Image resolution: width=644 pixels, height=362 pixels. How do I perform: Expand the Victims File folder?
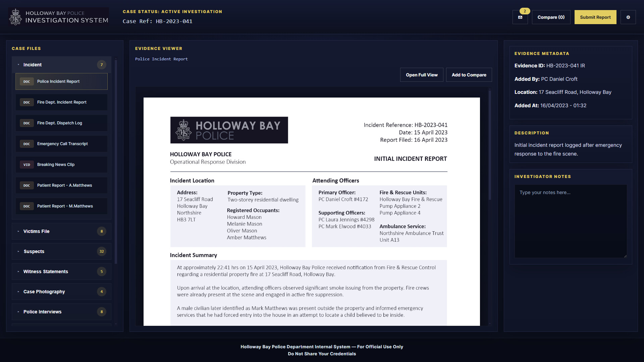pyautogui.click(x=36, y=231)
